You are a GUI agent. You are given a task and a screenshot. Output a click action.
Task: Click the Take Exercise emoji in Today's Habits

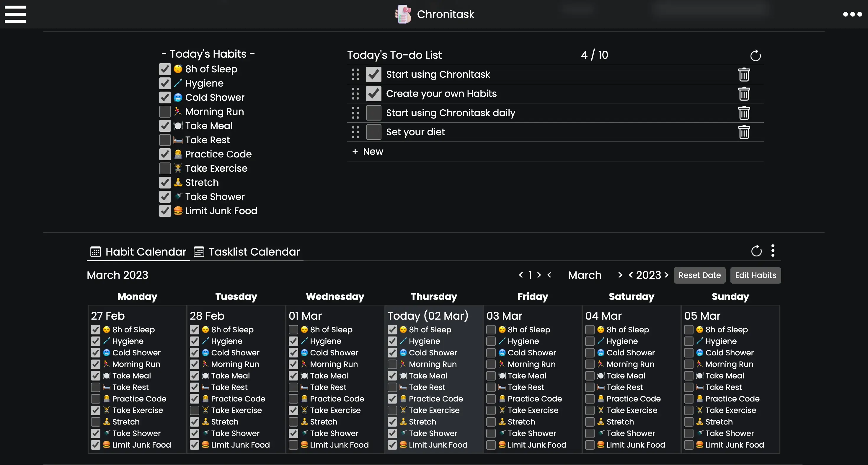click(x=178, y=168)
